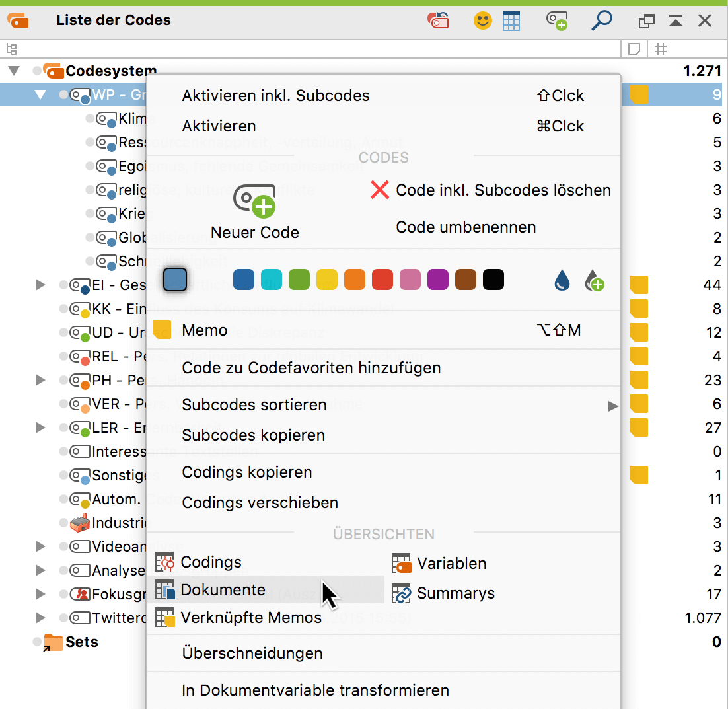Viewport: 728px width, 709px height.
Task: Click the Neuer Code icon
Action: tap(254, 201)
